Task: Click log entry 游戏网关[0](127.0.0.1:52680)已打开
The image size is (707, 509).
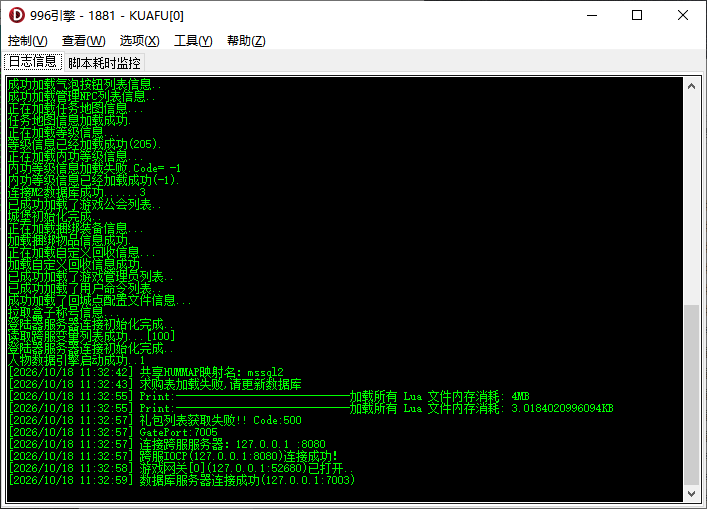Action: 181,468
